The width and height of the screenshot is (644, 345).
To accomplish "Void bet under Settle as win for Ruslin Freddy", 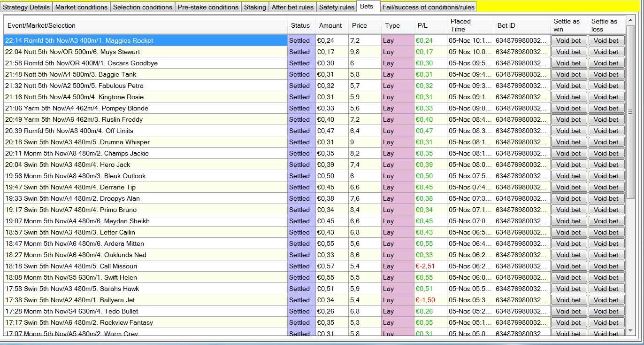I will pyautogui.click(x=568, y=119).
